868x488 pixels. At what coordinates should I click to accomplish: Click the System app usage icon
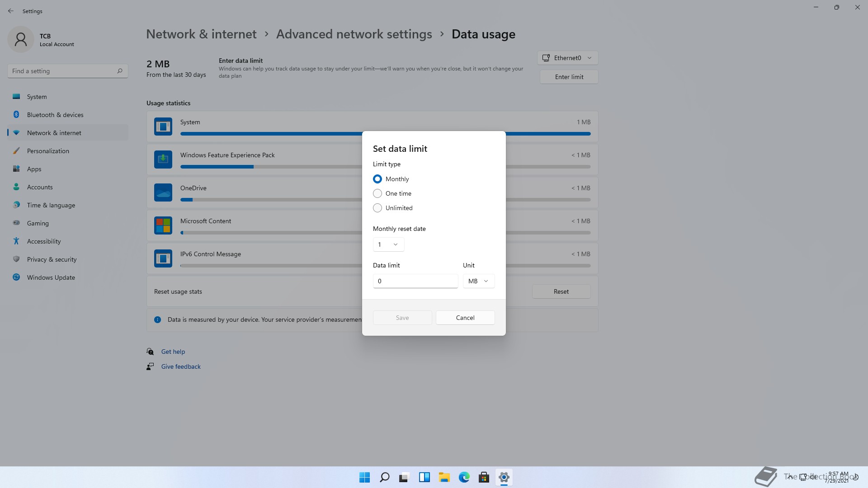(163, 127)
